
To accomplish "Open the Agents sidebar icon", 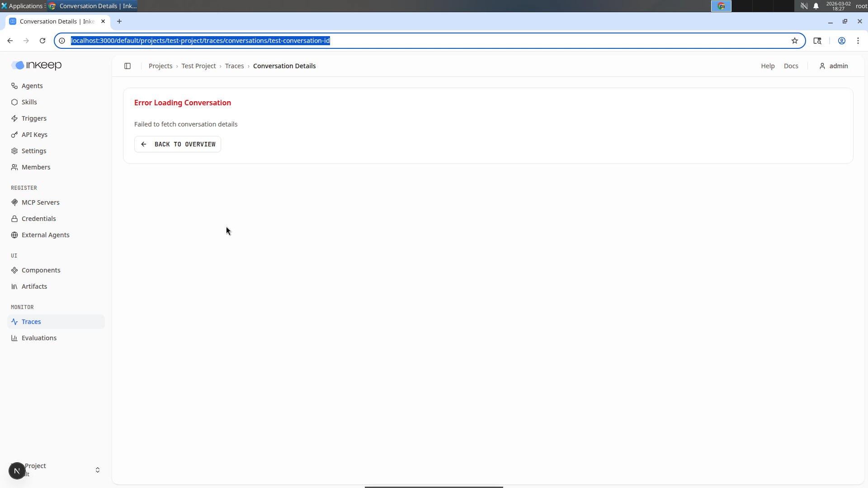I will (14, 86).
